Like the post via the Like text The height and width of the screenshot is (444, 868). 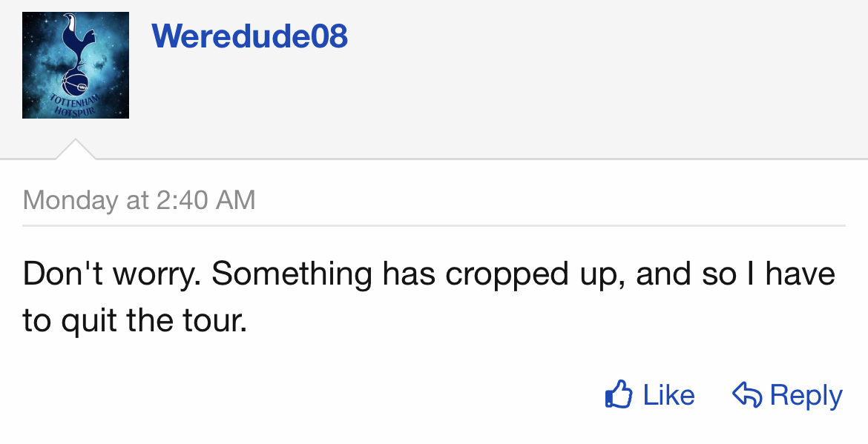668,395
